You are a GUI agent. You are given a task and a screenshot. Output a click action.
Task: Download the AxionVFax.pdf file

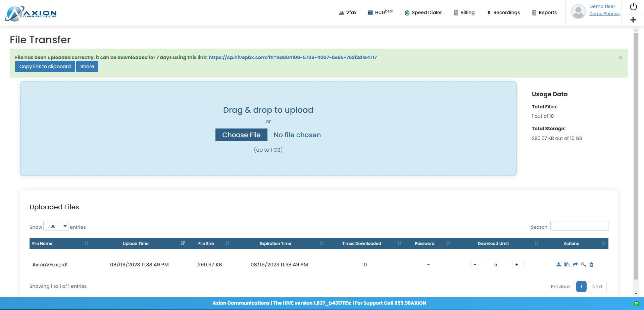[559, 264]
